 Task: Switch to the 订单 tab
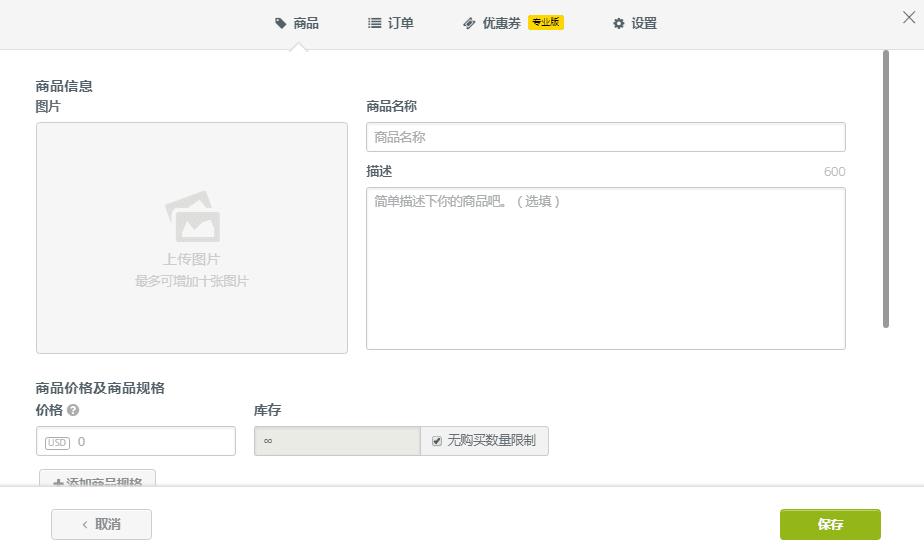[400, 23]
